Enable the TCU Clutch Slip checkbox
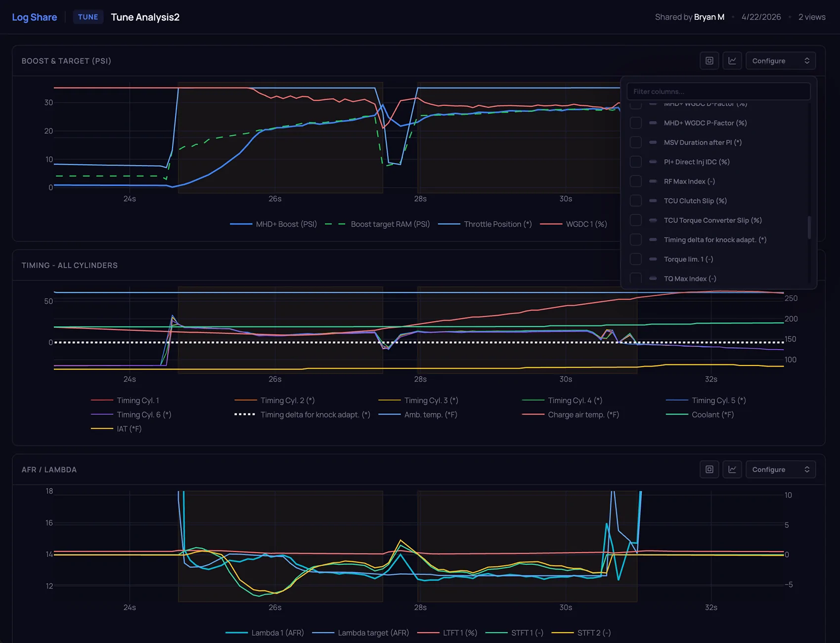Viewport: 840px width, 643px height. point(636,201)
